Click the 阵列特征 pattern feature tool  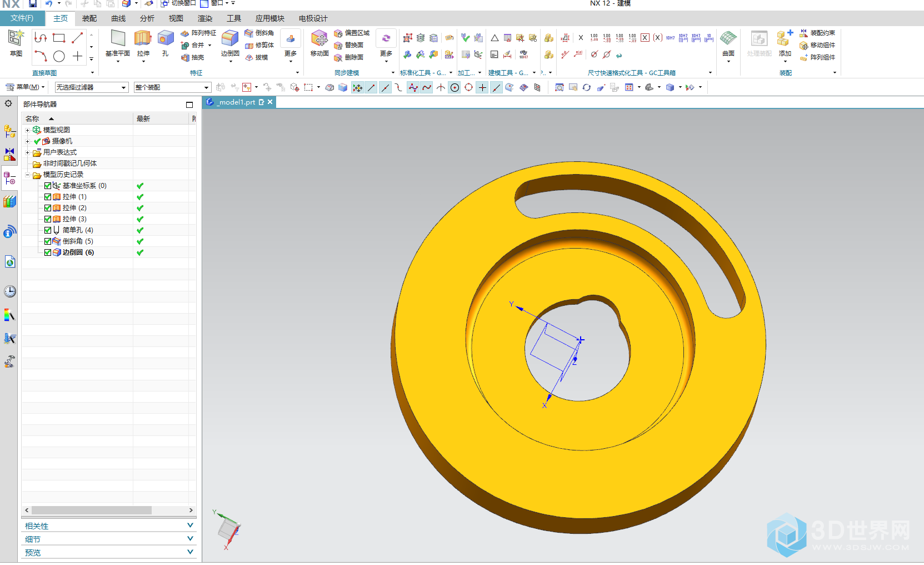[198, 33]
